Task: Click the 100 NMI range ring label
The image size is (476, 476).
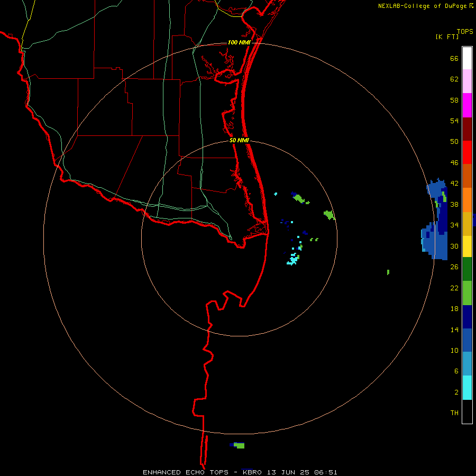Action: (x=239, y=42)
